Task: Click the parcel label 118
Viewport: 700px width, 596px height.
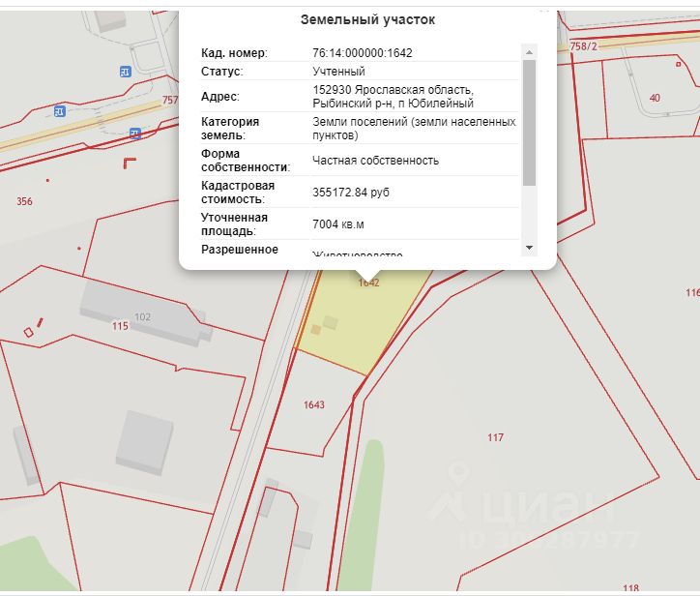Action: [x=630, y=588]
